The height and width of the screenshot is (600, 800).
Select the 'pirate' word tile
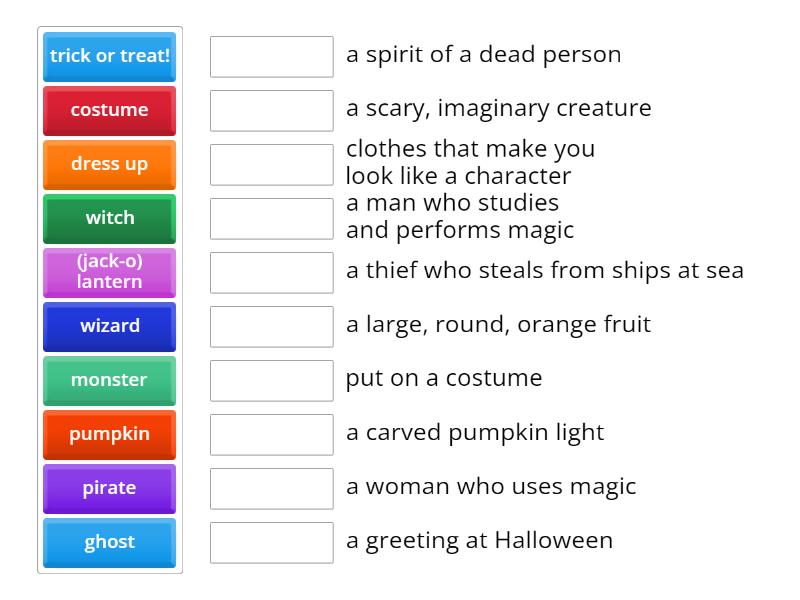point(109,488)
